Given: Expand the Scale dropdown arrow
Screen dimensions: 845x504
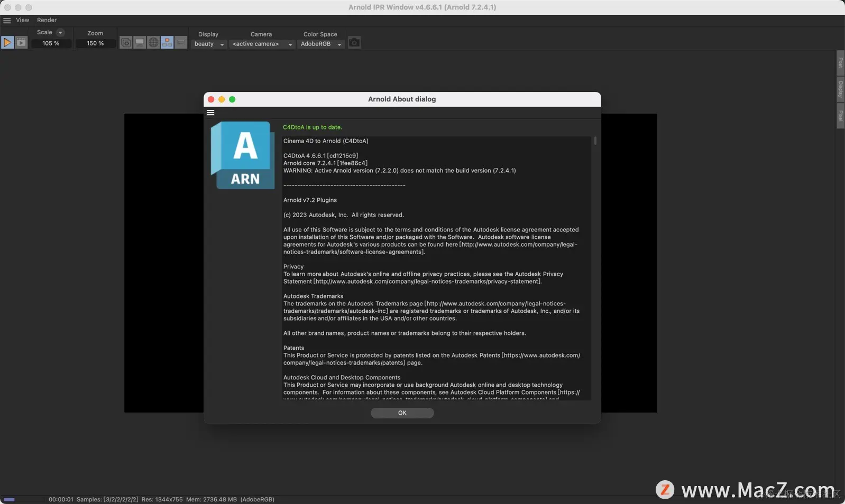Looking at the screenshot, I should coord(60,33).
